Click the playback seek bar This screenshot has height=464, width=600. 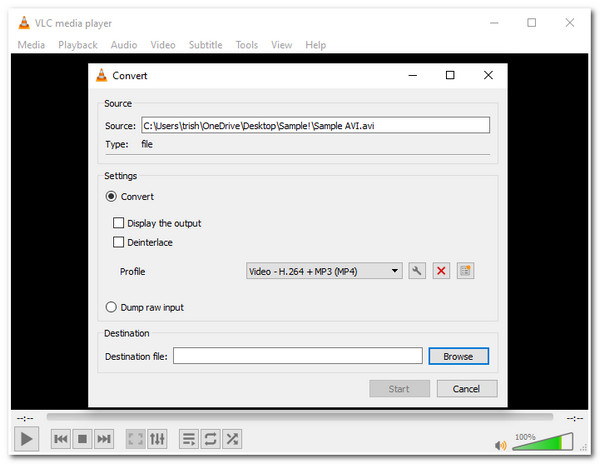click(300, 417)
